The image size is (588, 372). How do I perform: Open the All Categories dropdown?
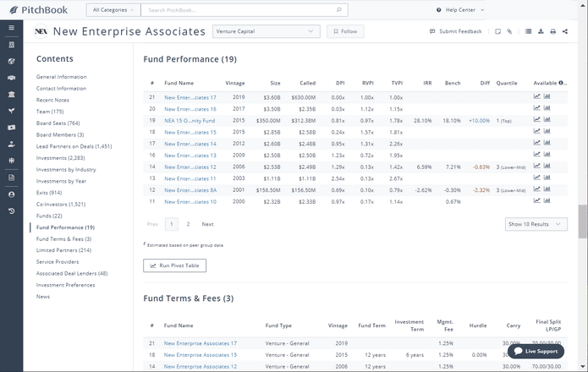pos(112,10)
